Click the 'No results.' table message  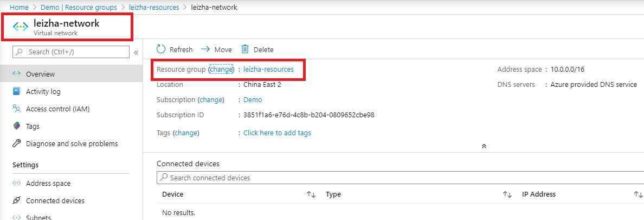[179, 213]
